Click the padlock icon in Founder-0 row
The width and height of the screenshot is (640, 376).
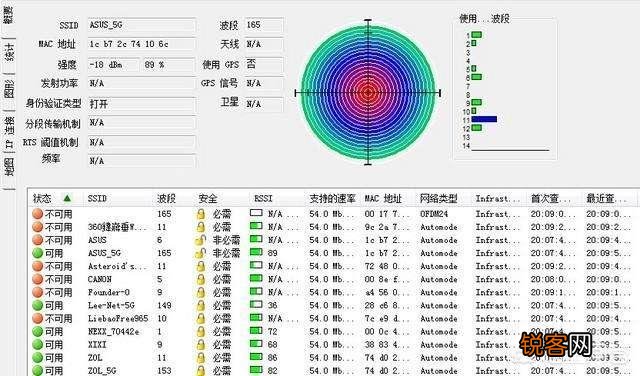200,292
